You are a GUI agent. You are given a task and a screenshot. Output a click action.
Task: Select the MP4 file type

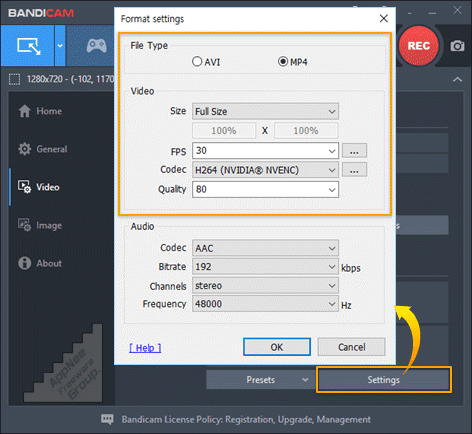click(x=293, y=62)
